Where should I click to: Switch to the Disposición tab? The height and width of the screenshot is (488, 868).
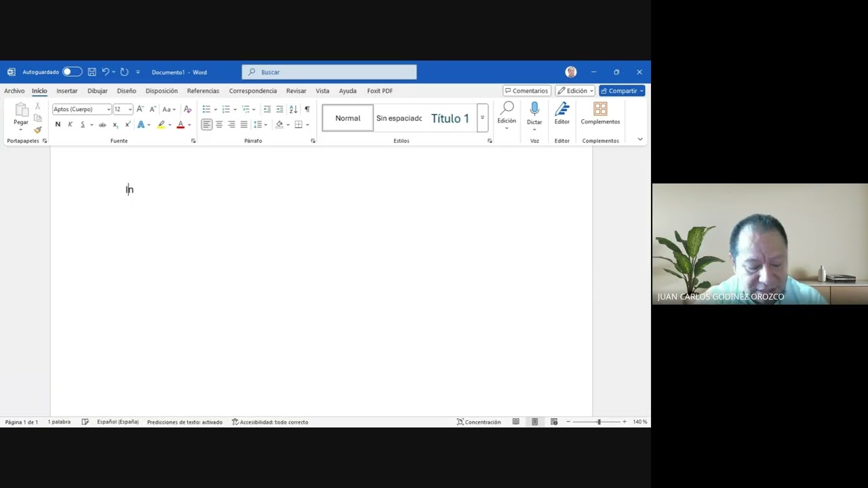[x=161, y=91]
